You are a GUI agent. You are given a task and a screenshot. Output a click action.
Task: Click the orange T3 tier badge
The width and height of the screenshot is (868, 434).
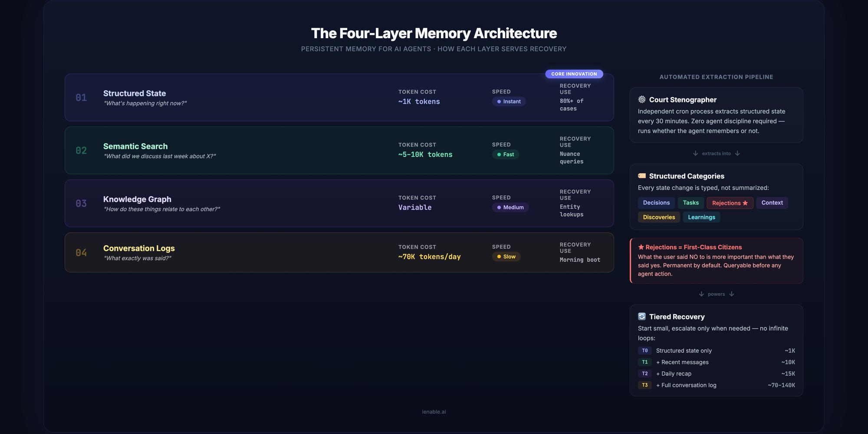tap(645, 385)
